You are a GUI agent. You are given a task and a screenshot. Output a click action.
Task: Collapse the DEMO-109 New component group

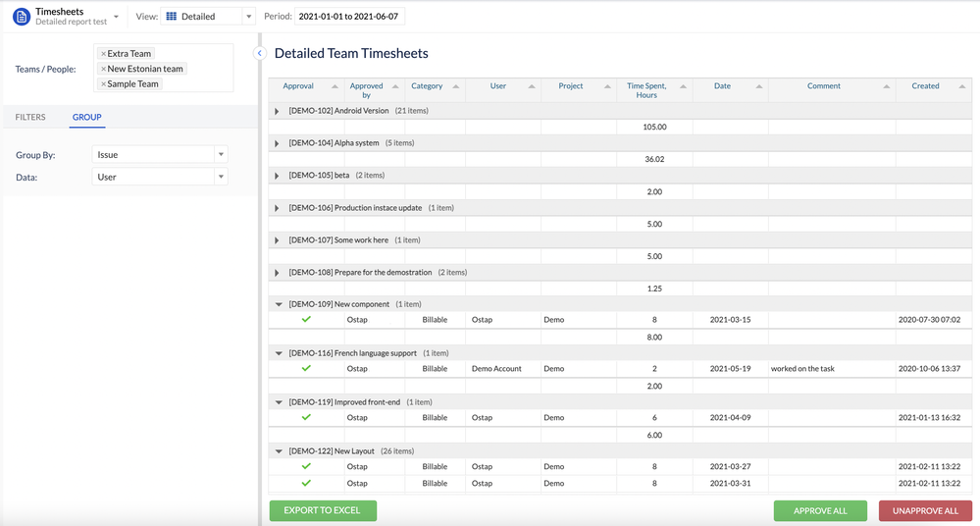[x=279, y=304]
